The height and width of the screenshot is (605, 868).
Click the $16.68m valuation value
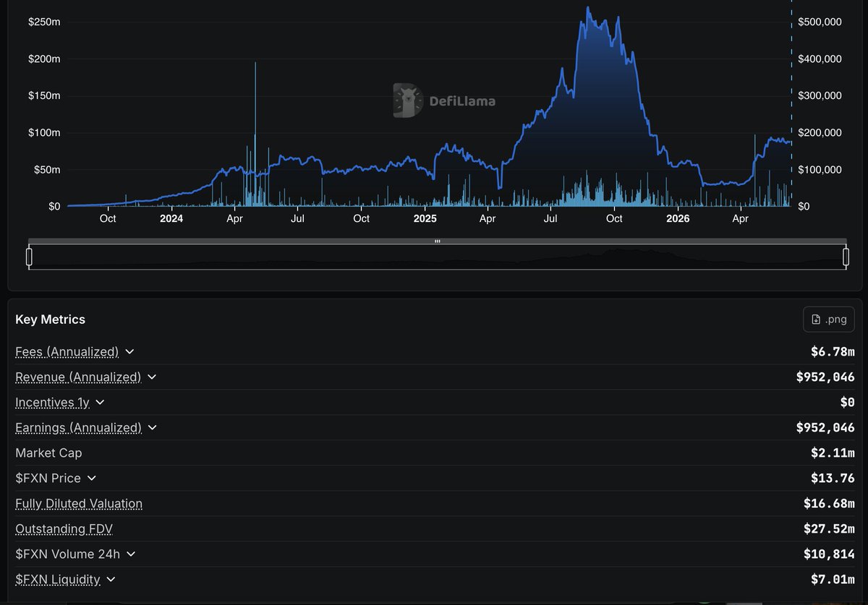[x=829, y=504]
